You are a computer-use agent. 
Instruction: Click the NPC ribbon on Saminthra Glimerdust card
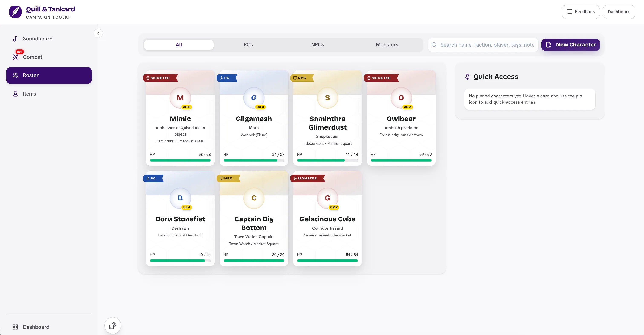pyautogui.click(x=302, y=78)
